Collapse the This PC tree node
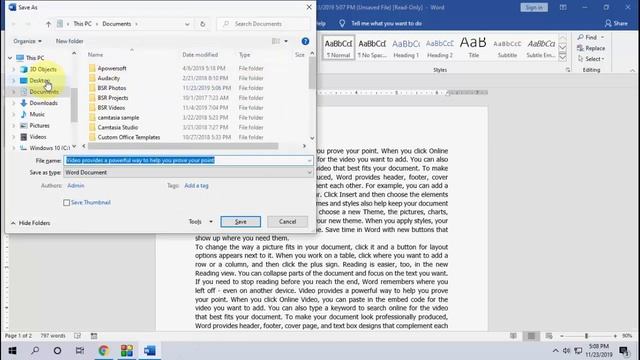The image size is (640, 360). (10, 58)
